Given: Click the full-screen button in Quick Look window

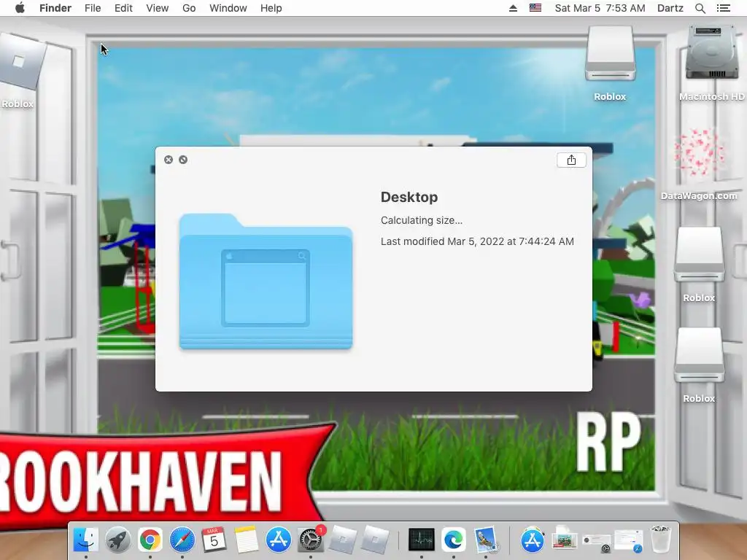Looking at the screenshot, I should click(183, 160).
